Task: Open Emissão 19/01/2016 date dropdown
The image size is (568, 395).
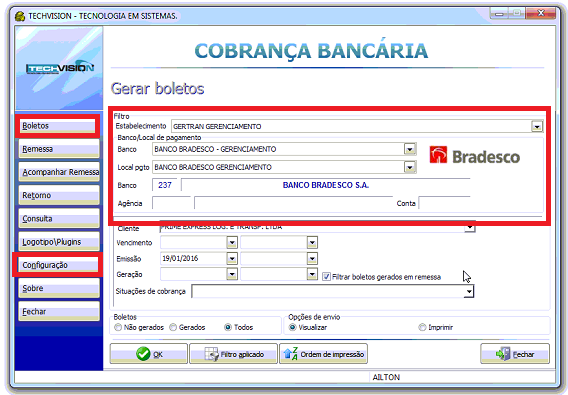Action: (x=232, y=258)
